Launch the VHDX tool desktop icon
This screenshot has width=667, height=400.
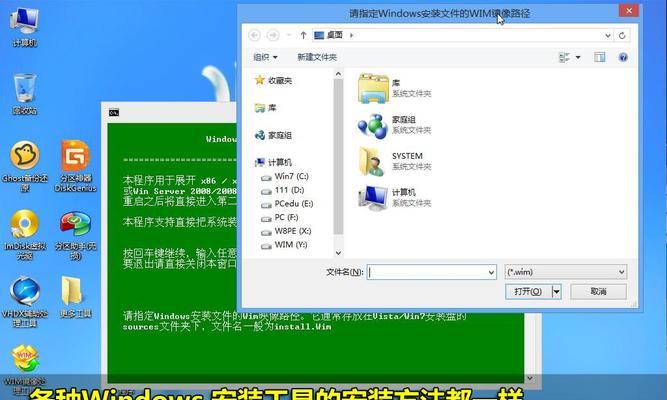pyautogui.click(x=25, y=301)
